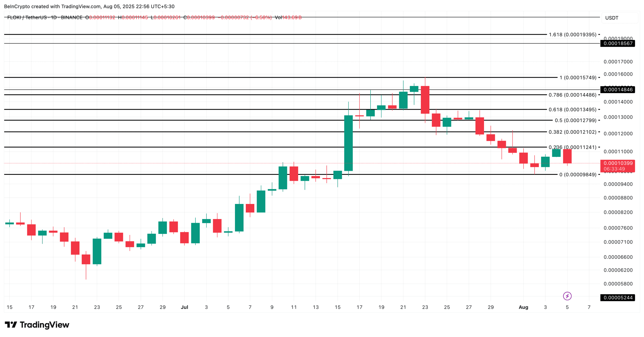
Task: Click the large green July 16 candle
Action: click(348, 143)
